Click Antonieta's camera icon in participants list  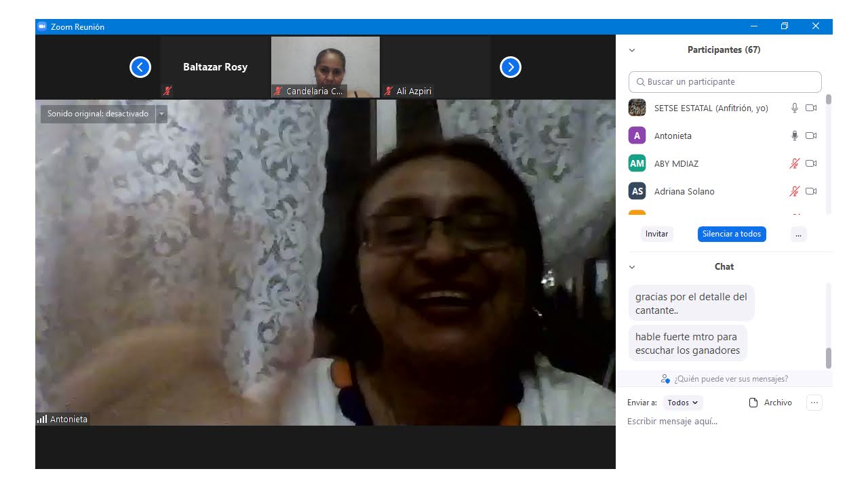tap(811, 136)
